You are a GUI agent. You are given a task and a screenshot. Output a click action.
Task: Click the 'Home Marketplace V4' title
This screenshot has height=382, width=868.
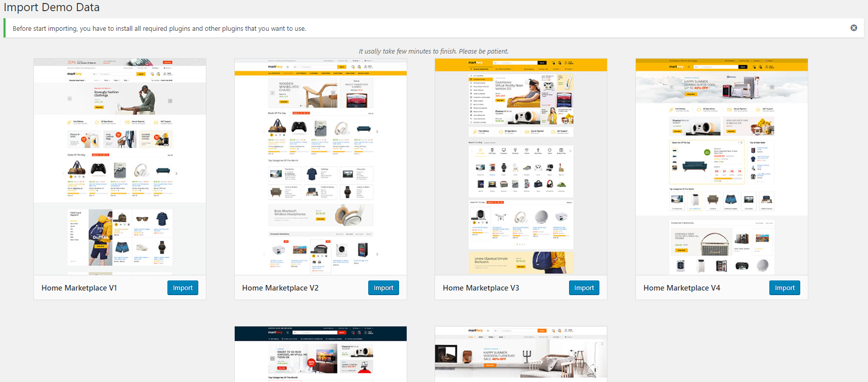682,288
